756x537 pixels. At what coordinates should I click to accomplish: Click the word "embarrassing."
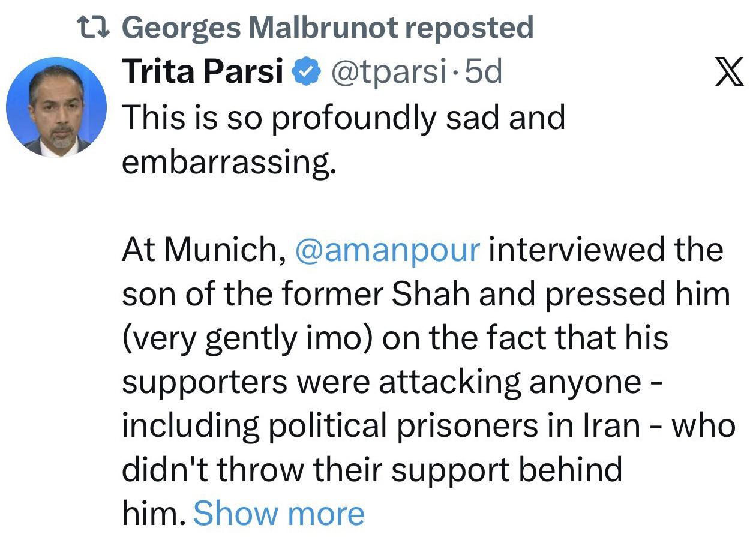click(x=229, y=162)
